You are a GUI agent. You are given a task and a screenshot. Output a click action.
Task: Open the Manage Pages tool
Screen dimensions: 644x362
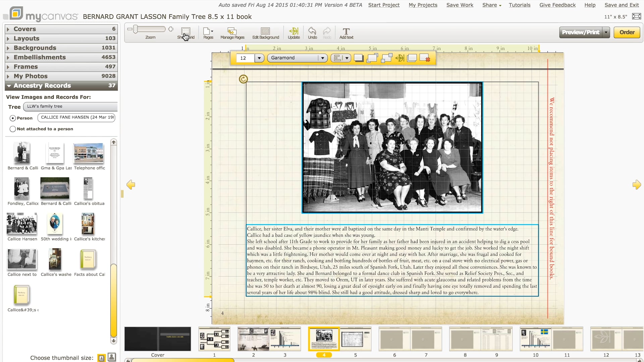point(232,33)
